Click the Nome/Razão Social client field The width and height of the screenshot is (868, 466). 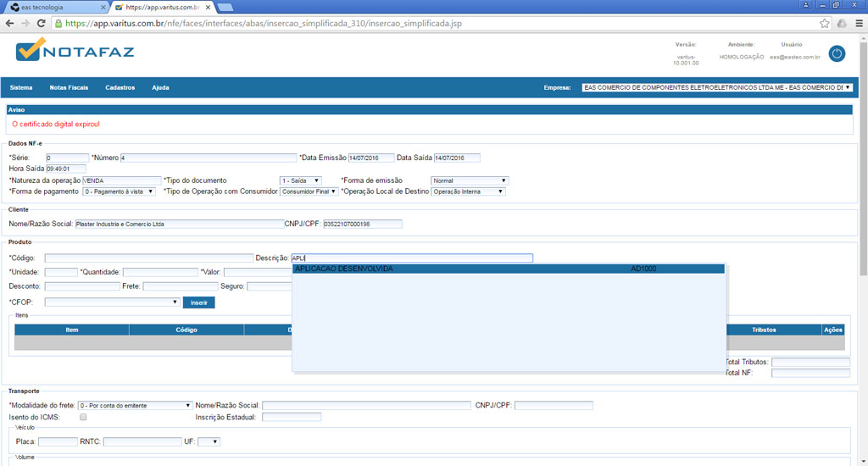[179, 224]
